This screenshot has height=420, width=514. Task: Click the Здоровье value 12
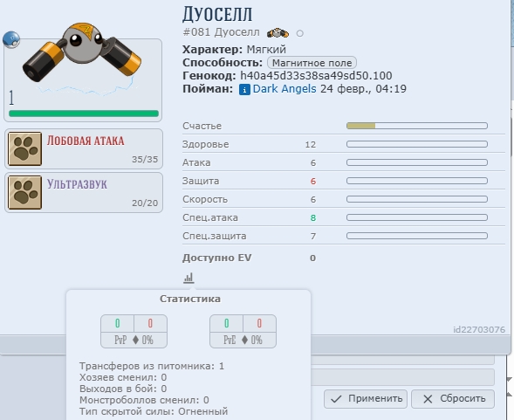311,144
